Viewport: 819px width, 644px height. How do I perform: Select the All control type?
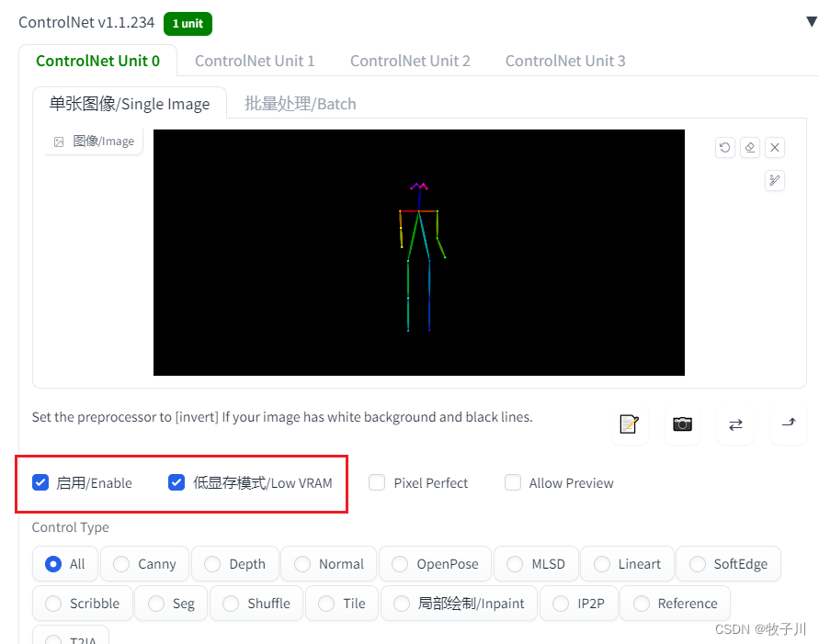(x=65, y=564)
